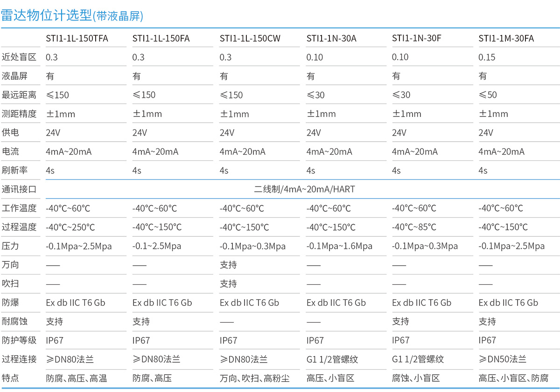
Task: Click the row label 液晶屏
Action: [14, 76]
